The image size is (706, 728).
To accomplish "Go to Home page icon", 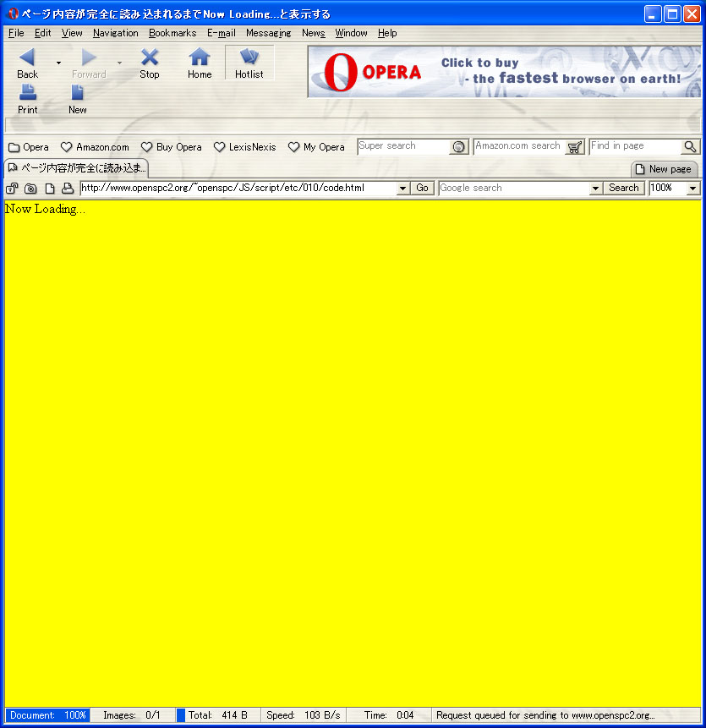I will coord(200,57).
